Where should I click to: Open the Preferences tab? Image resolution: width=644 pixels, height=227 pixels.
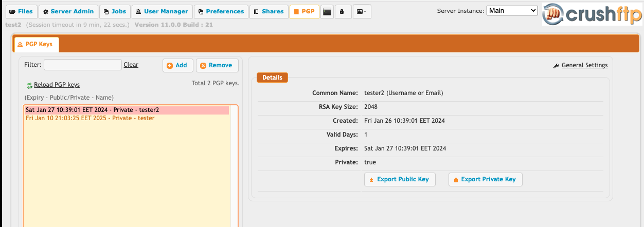click(221, 11)
